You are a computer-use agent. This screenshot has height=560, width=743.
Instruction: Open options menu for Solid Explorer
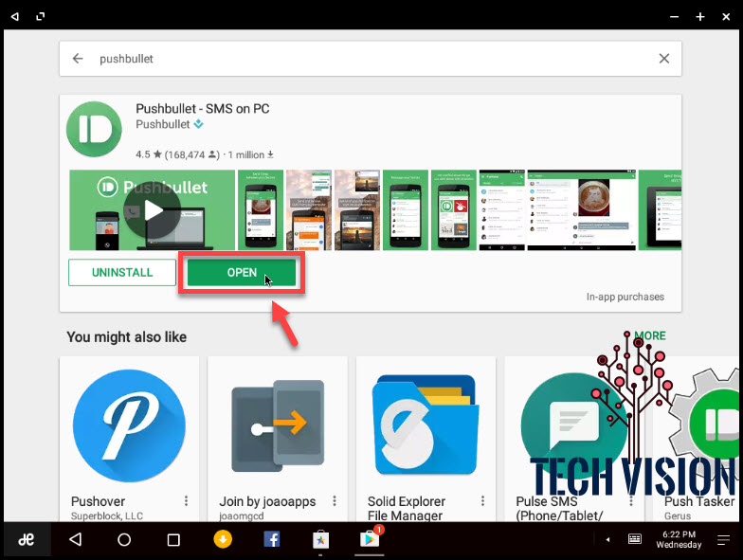(483, 500)
